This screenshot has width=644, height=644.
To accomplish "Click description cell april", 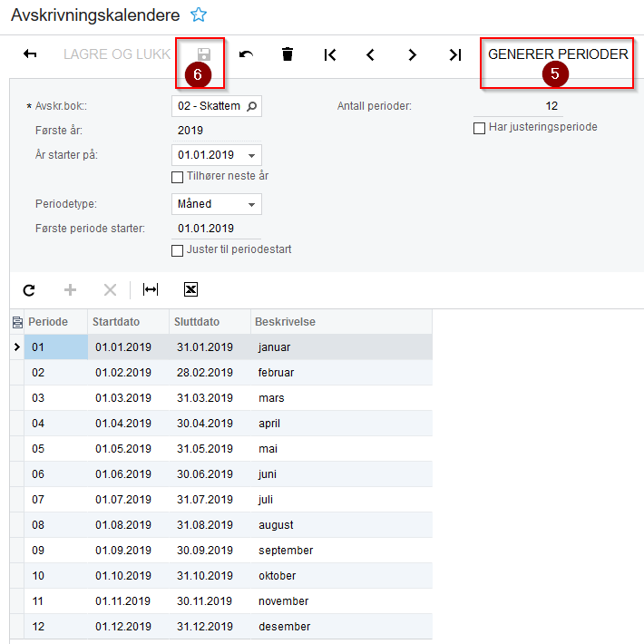I will click(x=341, y=424).
